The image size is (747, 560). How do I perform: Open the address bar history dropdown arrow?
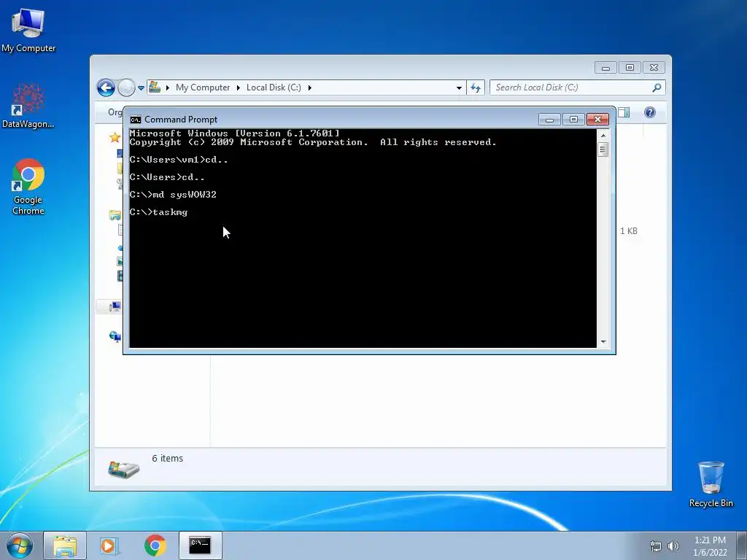[x=459, y=88]
